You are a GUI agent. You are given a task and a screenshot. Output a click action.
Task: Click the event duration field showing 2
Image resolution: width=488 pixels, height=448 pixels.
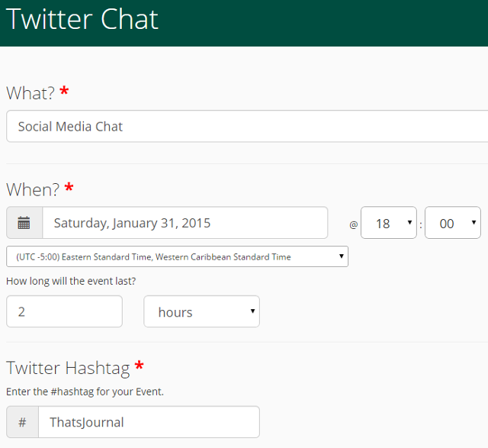[x=64, y=311]
